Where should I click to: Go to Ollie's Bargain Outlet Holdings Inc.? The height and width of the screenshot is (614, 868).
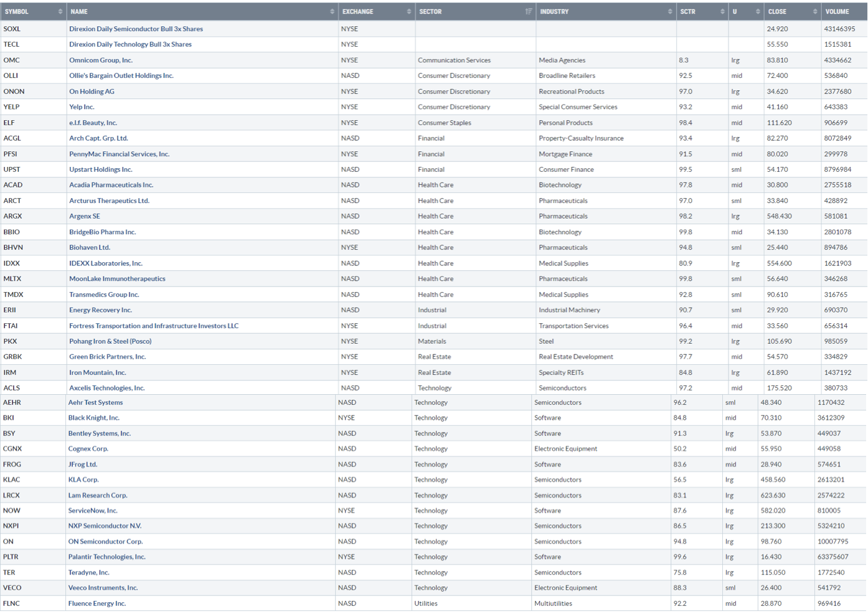(x=121, y=76)
